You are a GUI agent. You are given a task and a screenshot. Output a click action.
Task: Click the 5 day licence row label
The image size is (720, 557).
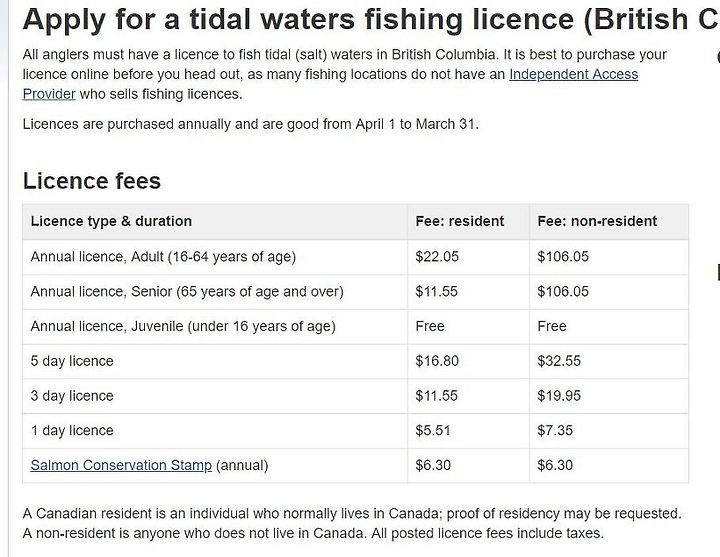[x=72, y=361]
